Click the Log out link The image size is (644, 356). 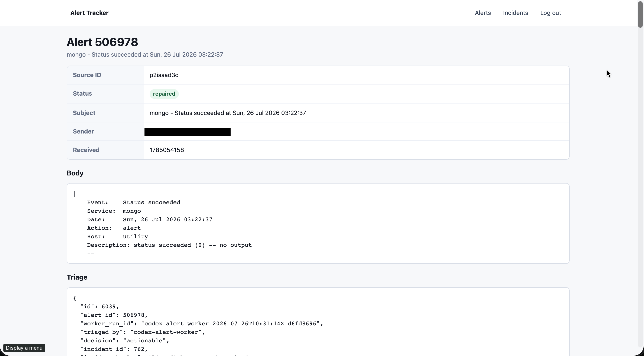(x=550, y=13)
